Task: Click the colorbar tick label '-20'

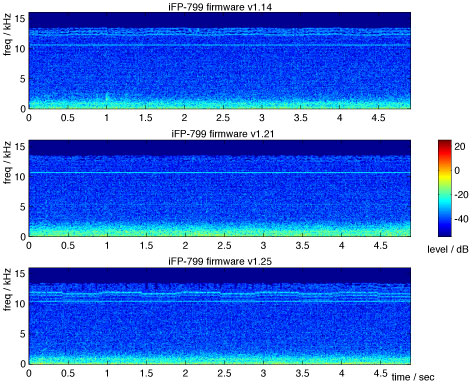Action: (461, 195)
